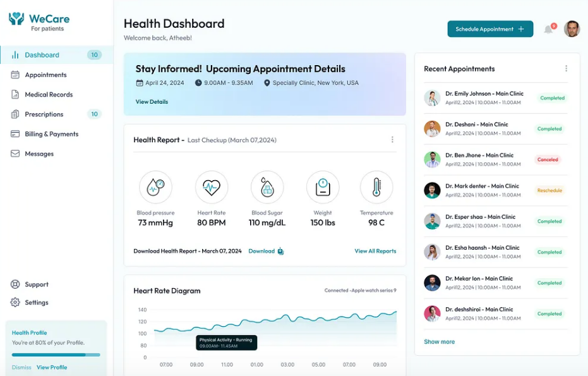Select the Heart Rate monitor icon
Image resolution: width=588 pixels, height=376 pixels.
coord(211,186)
